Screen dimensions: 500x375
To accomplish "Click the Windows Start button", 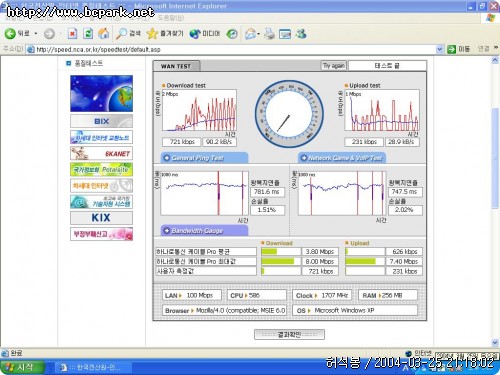I will 22,367.
